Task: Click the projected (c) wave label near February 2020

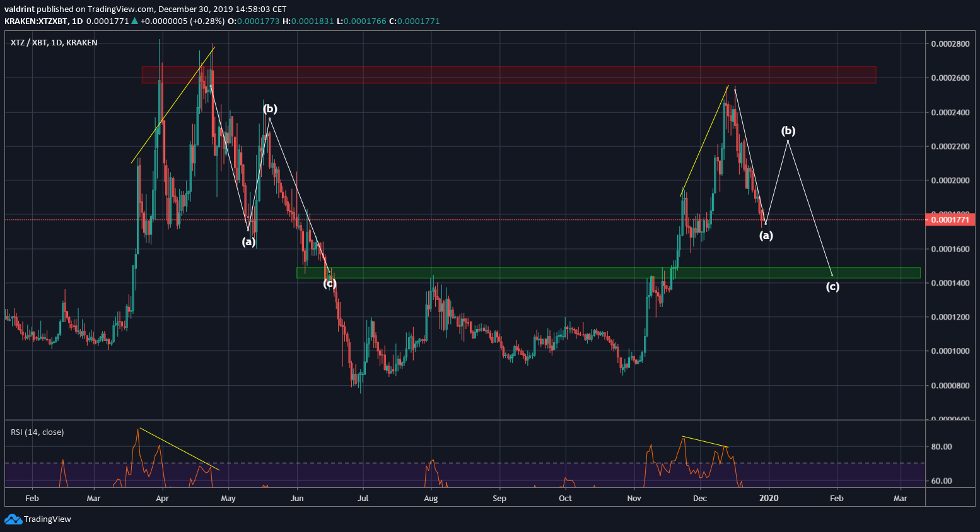Action: tap(832, 287)
